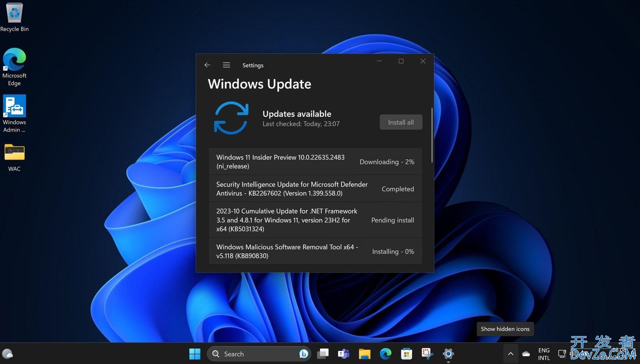Image resolution: width=640 pixels, height=364 pixels.
Task: Close the Settings window
Action: click(x=423, y=61)
